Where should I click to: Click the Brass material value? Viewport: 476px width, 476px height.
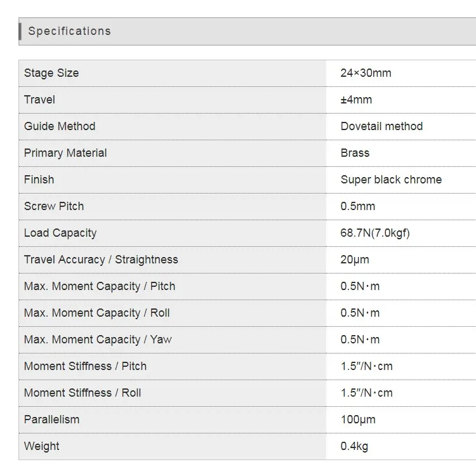tap(355, 153)
